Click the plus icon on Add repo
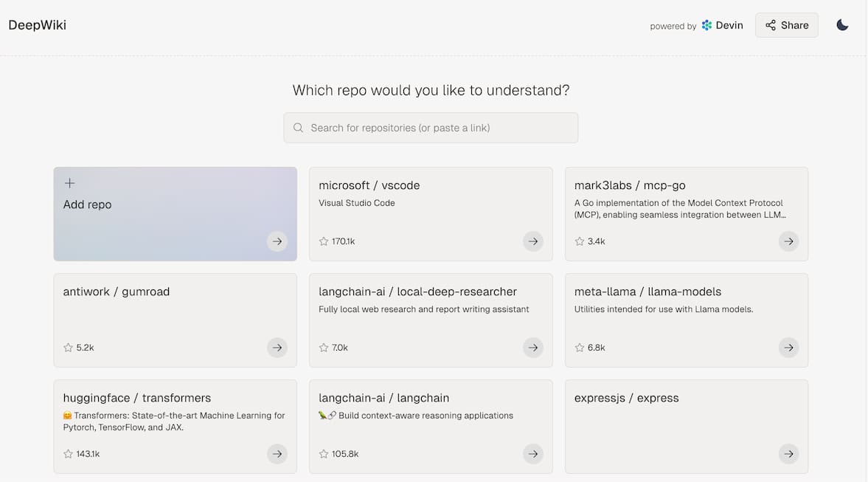868x482 pixels. [69, 183]
